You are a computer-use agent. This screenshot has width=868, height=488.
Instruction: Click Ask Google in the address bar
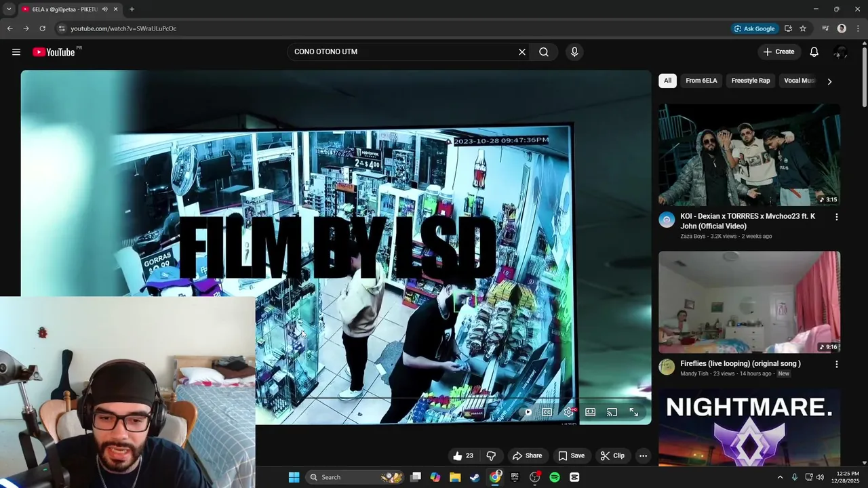point(754,28)
